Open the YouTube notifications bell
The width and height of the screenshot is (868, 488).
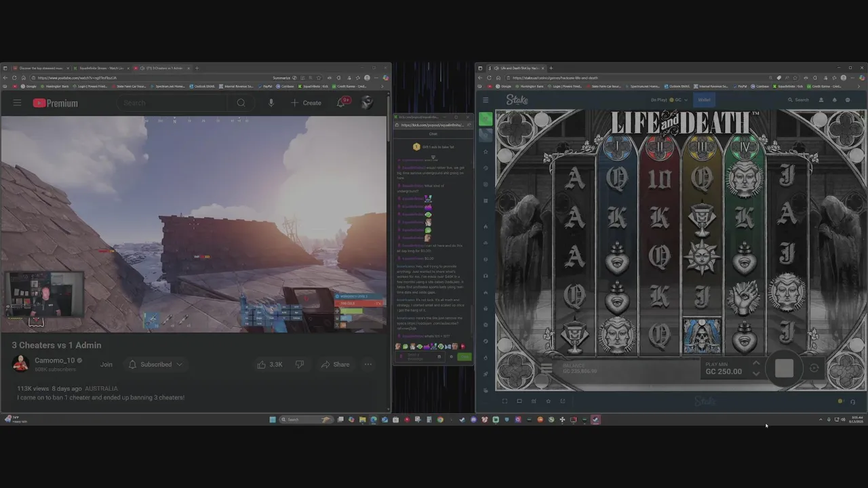(342, 102)
